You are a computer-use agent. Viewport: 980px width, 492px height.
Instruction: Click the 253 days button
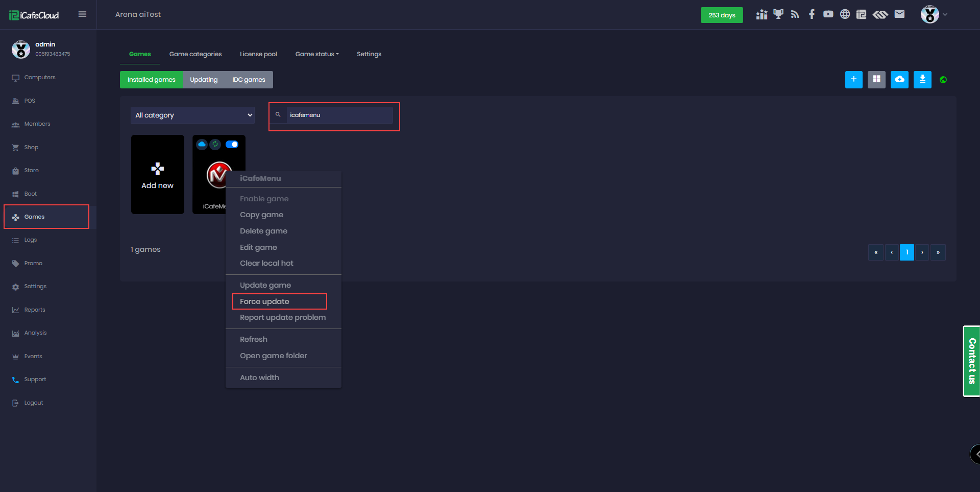(x=721, y=15)
